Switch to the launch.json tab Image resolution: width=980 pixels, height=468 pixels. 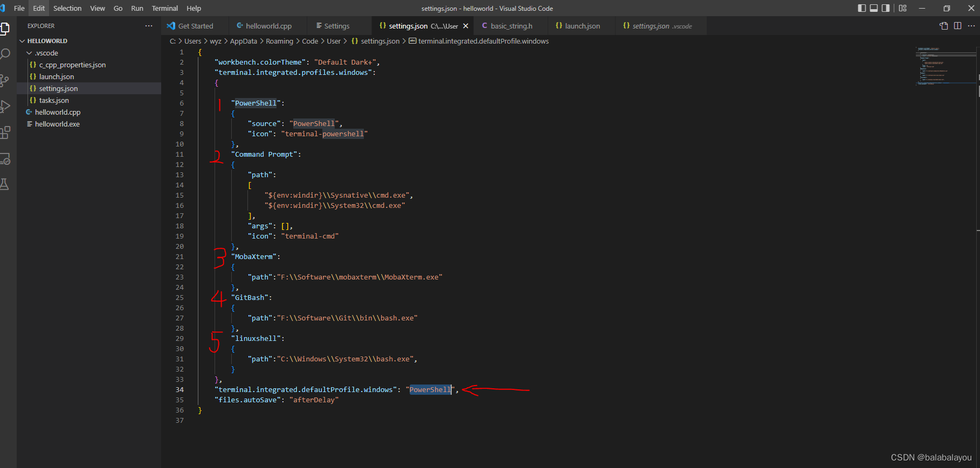[582, 26]
